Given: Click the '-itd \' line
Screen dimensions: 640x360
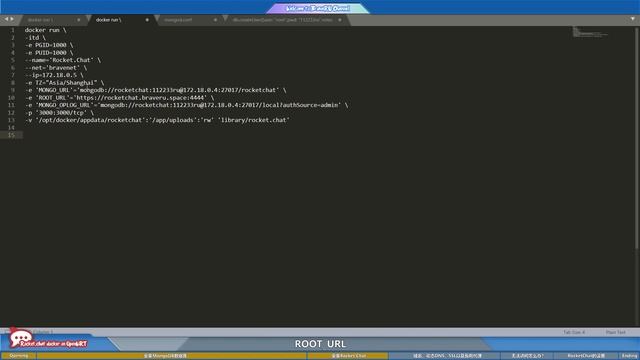Looking at the screenshot, I should click(x=35, y=38).
